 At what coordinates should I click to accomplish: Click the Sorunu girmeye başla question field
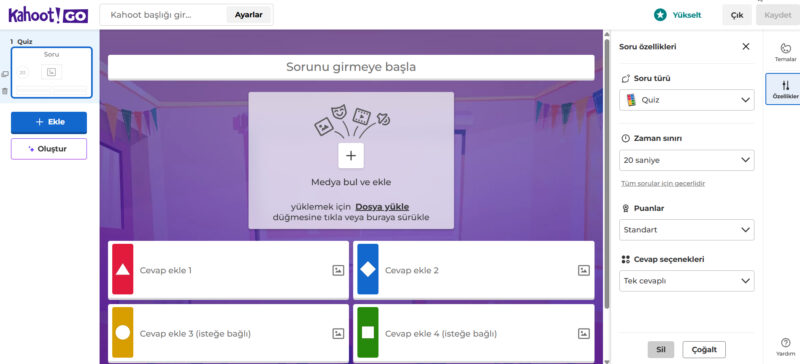click(x=351, y=67)
